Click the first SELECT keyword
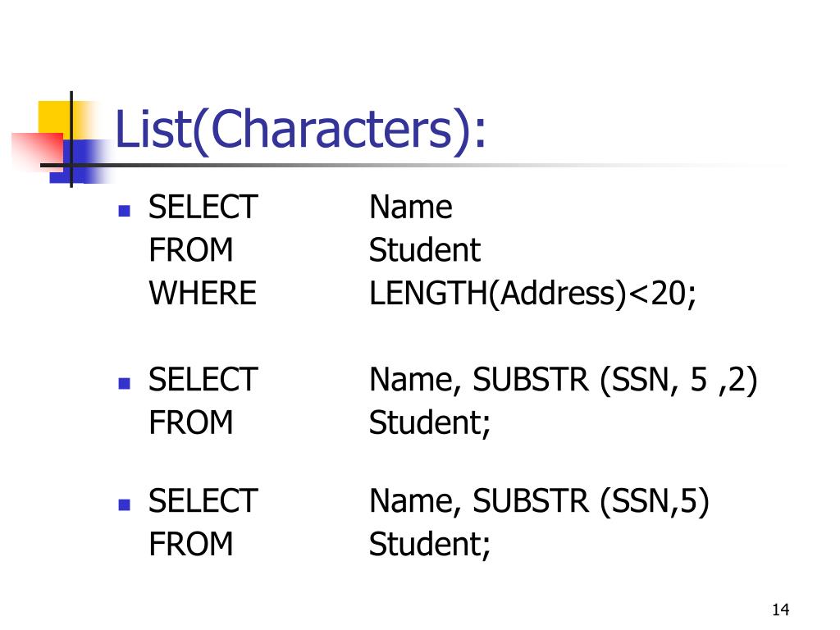 click(x=203, y=207)
